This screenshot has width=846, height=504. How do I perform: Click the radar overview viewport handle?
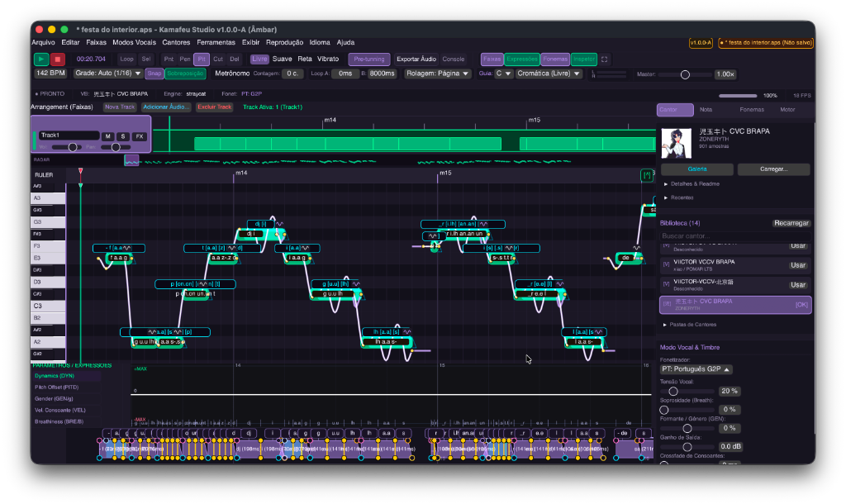click(x=131, y=160)
